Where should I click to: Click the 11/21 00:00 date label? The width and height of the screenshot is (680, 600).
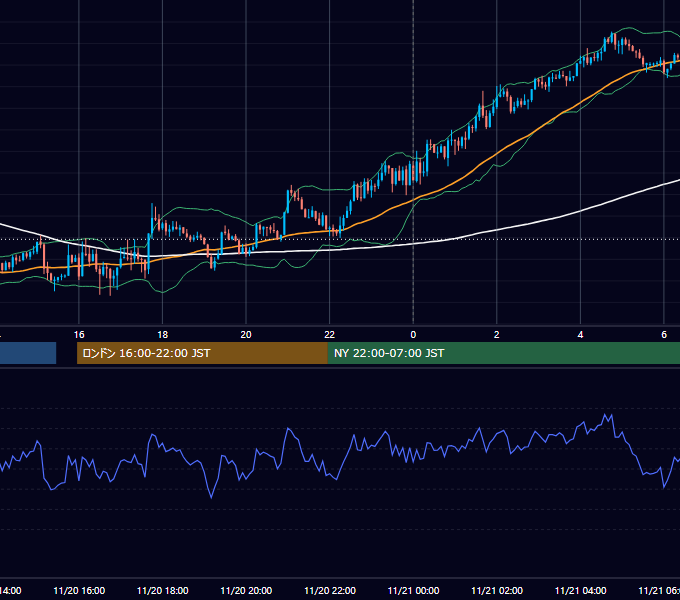pos(413,591)
